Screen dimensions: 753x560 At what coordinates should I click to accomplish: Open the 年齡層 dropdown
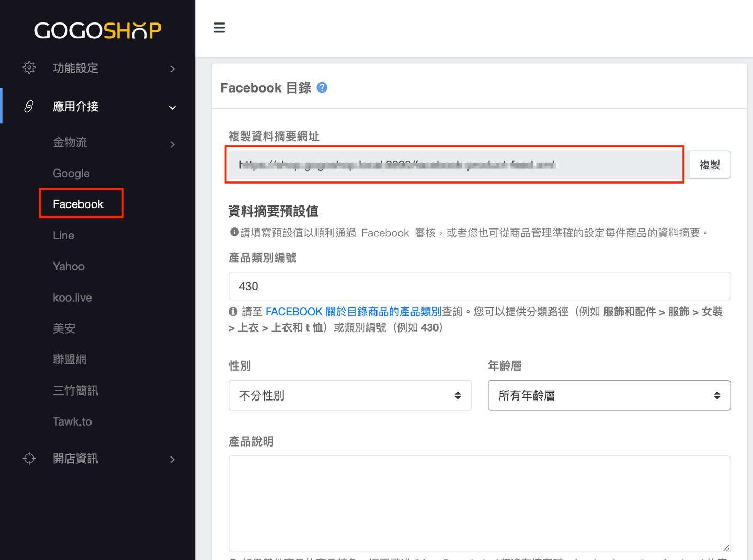point(609,395)
